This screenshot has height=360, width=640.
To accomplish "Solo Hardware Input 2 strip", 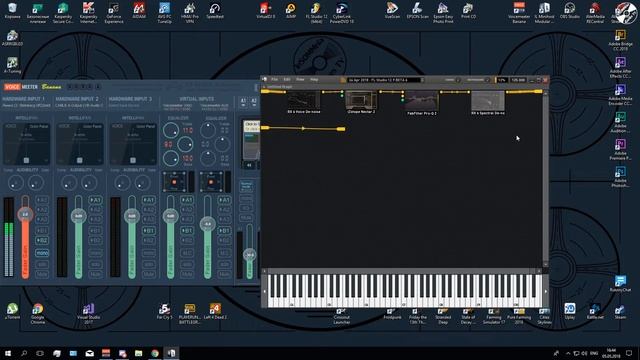I will coord(95,264).
